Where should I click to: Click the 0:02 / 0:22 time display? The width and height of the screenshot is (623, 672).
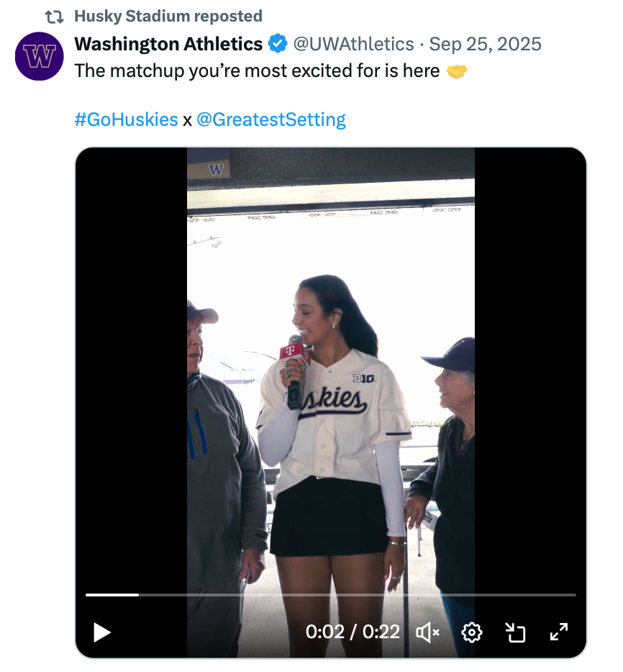coord(353,632)
